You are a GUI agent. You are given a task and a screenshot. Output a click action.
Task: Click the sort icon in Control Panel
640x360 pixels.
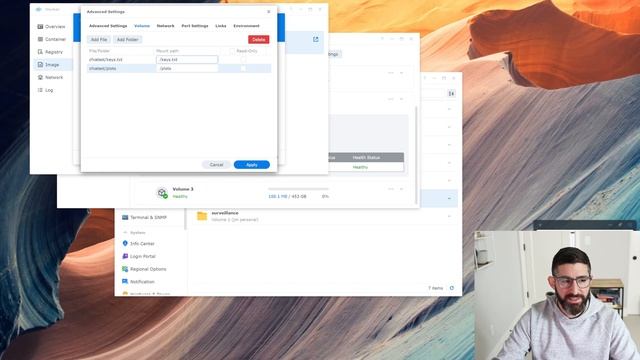click(x=451, y=93)
